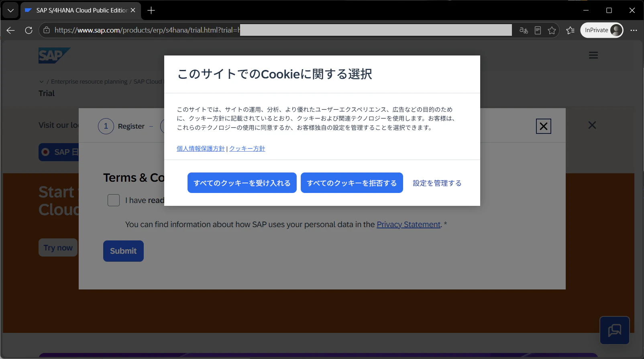644x359 pixels.
Task: Add this page to favorites
Action: (x=552, y=30)
